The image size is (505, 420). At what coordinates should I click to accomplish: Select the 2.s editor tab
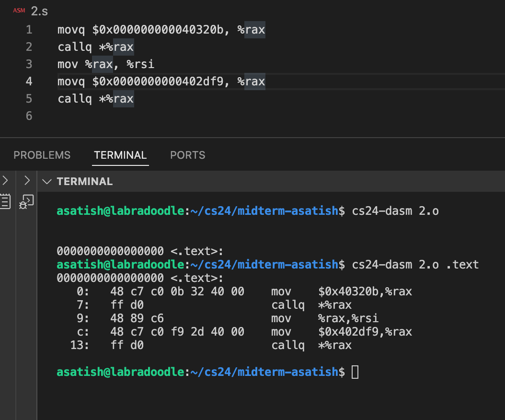pos(39,10)
